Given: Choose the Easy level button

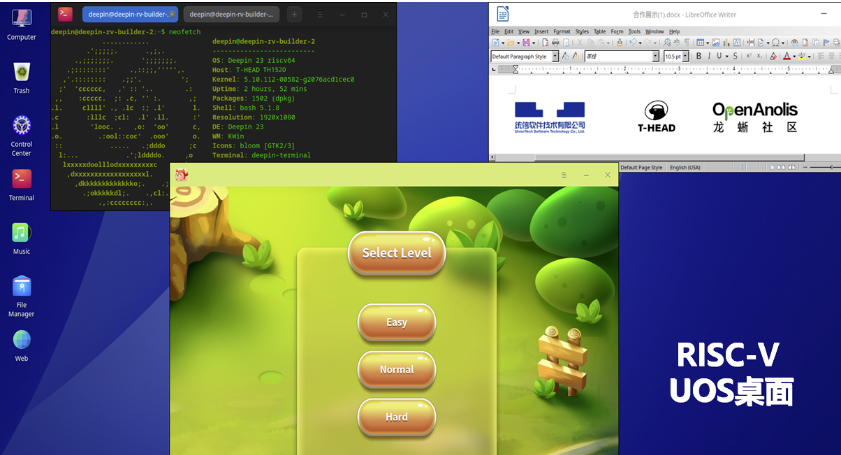Looking at the screenshot, I should 396,322.
